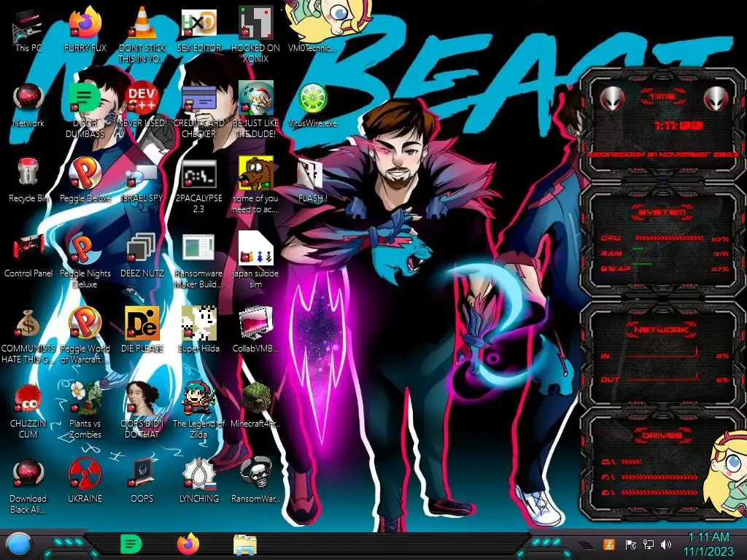Image resolution: width=747 pixels, height=560 pixels.
Task: Open the network status tray icon
Action: tap(649, 544)
